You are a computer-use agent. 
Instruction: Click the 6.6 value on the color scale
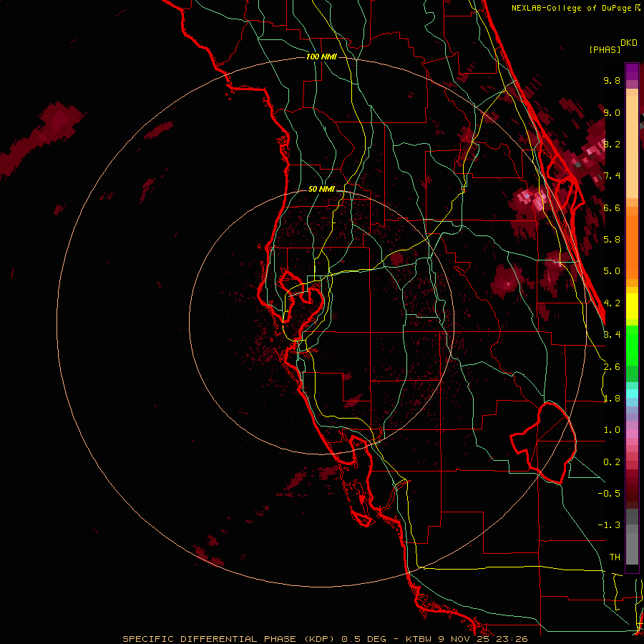pyautogui.click(x=612, y=208)
